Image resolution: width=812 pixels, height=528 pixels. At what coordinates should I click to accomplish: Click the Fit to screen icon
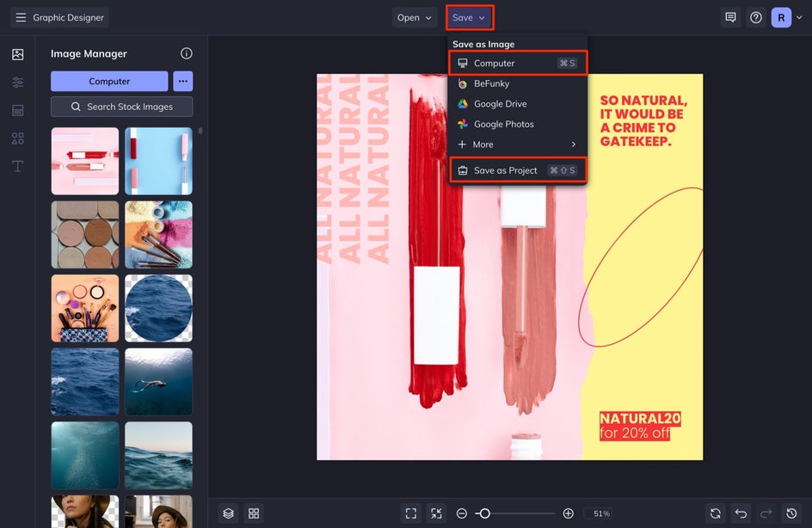point(411,513)
